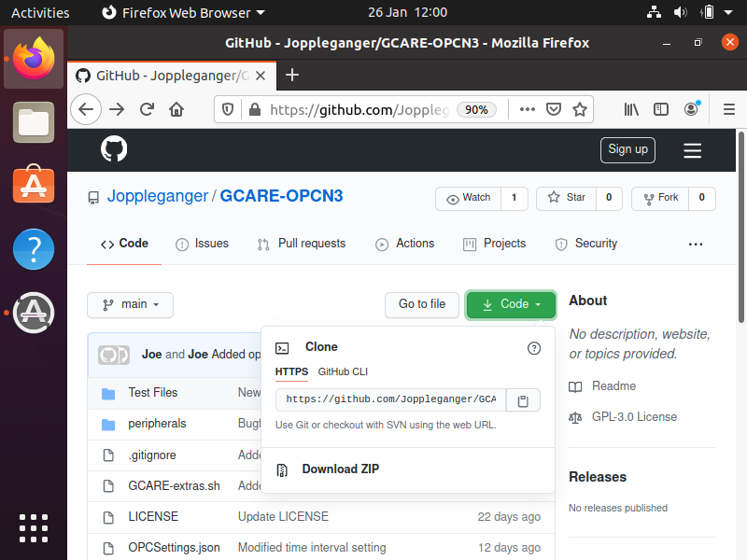747x560 pixels.
Task: Collapse the green Code dropdown button
Action: pos(511,305)
